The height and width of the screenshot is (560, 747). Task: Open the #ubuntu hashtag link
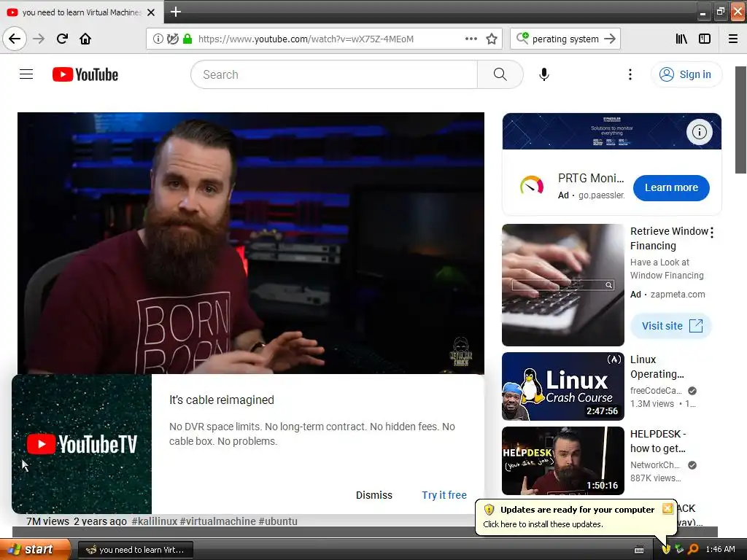coord(278,521)
